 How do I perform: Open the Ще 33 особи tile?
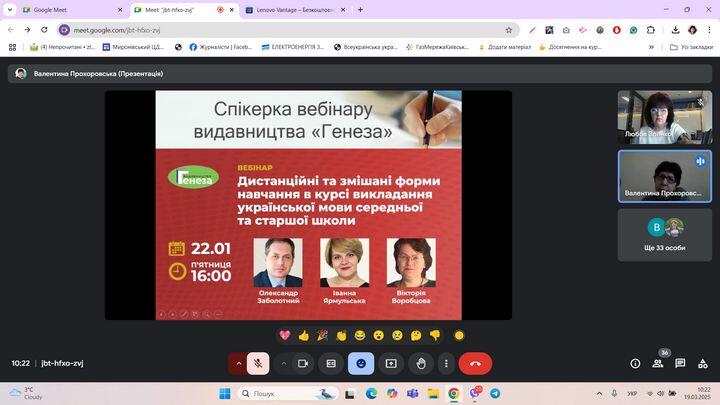[664, 235]
